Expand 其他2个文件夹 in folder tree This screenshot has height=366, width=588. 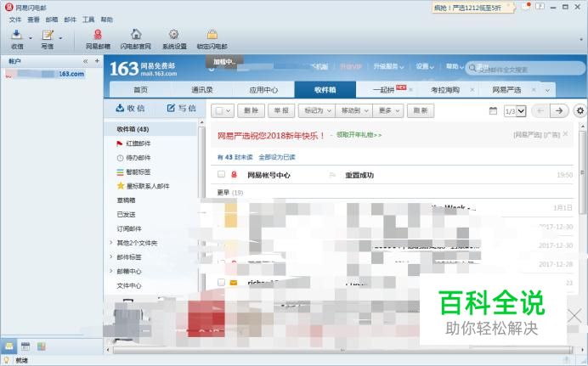[111, 243]
